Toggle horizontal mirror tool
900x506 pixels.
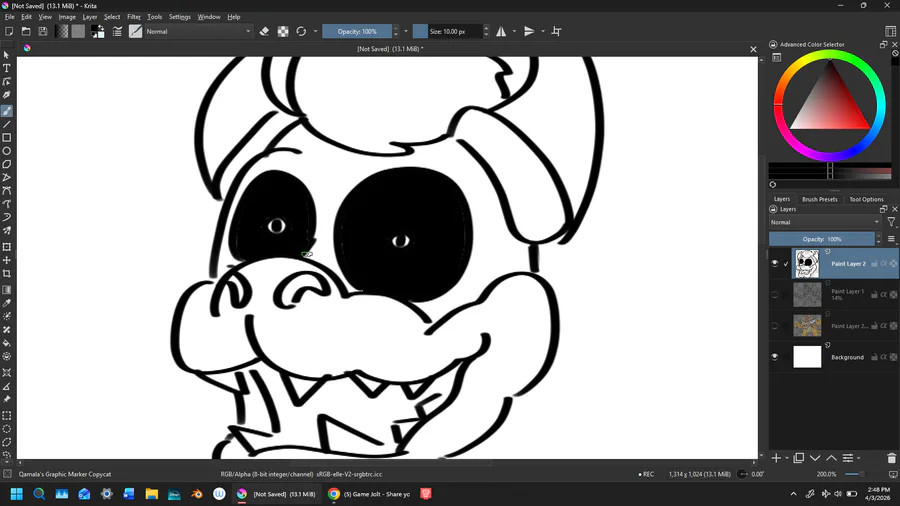click(501, 32)
